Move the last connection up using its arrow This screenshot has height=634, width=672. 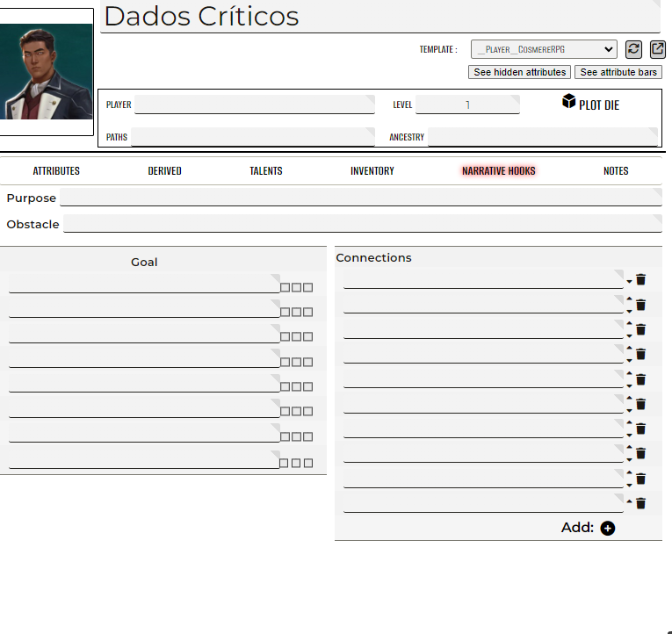tap(629, 501)
